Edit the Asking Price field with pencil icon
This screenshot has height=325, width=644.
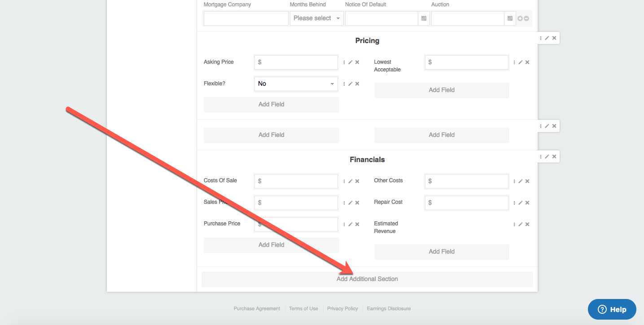tap(350, 62)
